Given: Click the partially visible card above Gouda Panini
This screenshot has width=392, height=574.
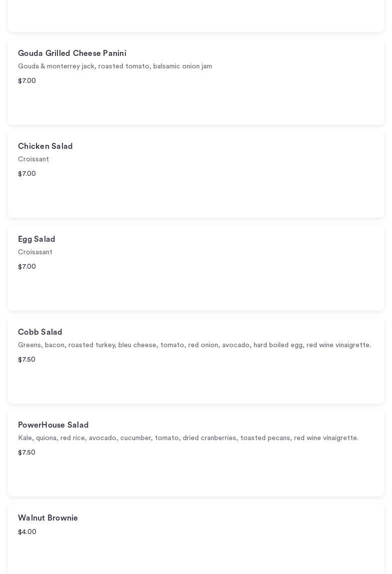Looking at the screenshot, I should (196, 15).
